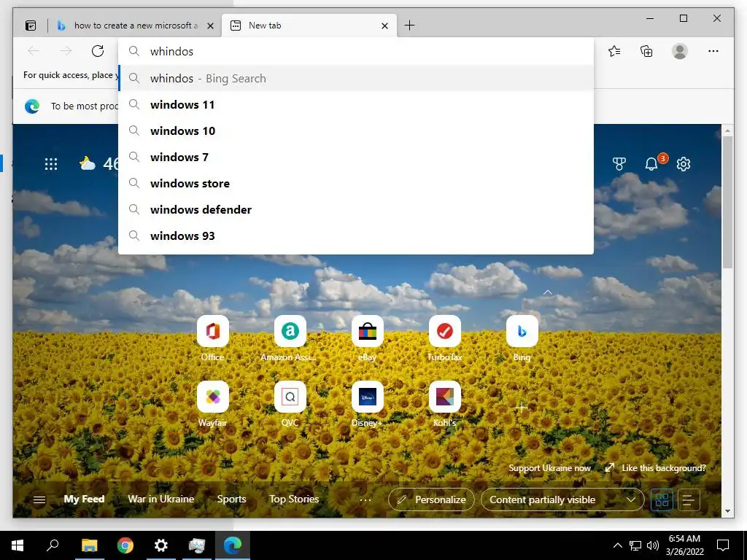Collapse quick links with up chevron
The width and height of the screenshot is (747, 560).
click(x=548, y=292)
